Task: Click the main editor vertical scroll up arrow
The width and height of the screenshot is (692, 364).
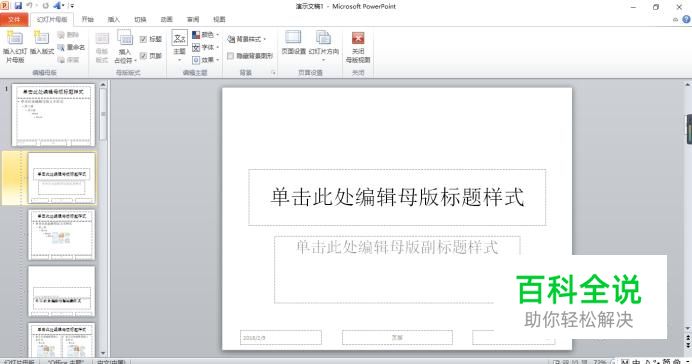Action: pyautogui.click(x=688, y=84)
